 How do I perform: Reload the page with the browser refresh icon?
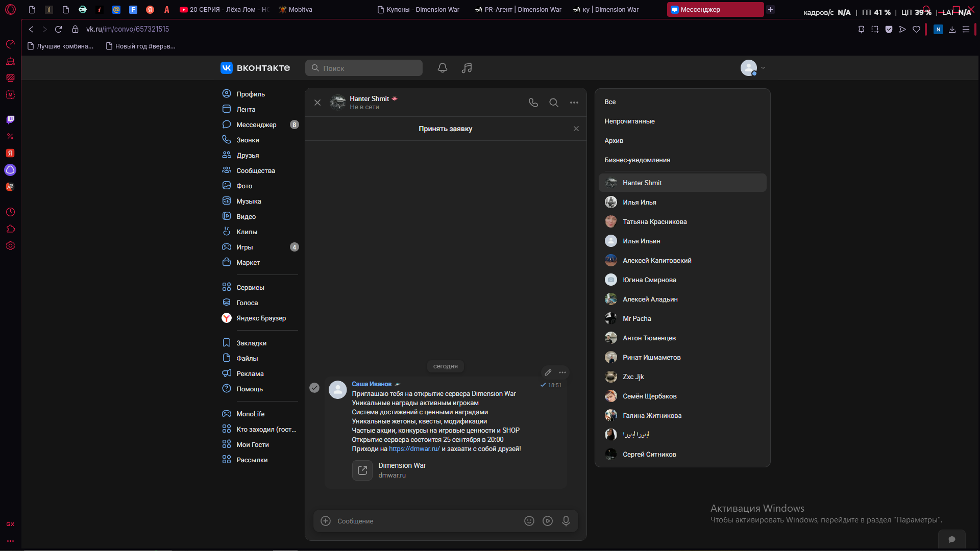[x=58, y=29]
